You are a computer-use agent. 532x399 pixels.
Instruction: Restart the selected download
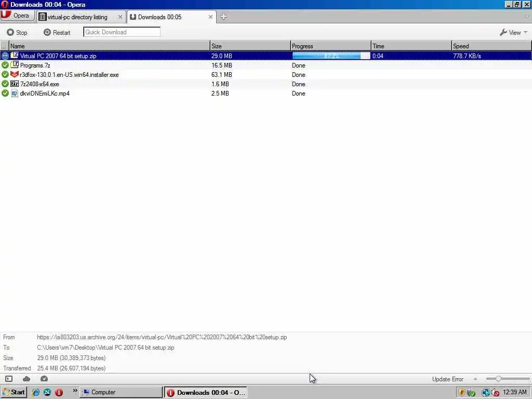(x=57, y=32)
